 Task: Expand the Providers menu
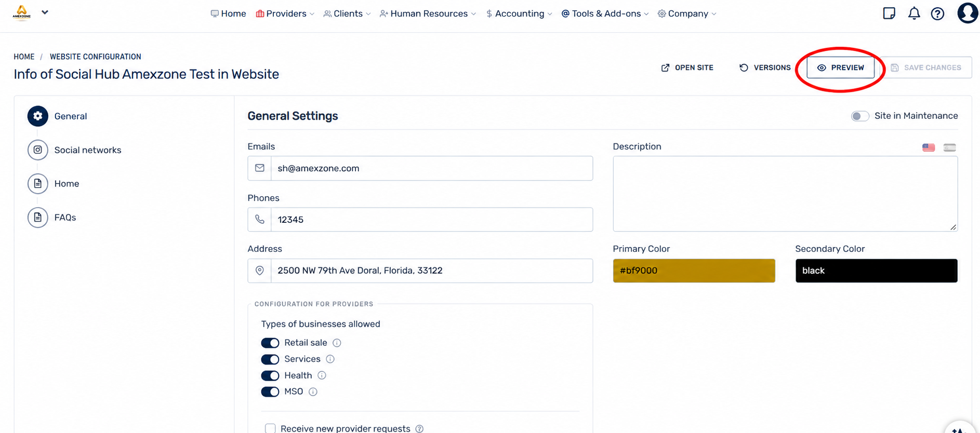285,13
